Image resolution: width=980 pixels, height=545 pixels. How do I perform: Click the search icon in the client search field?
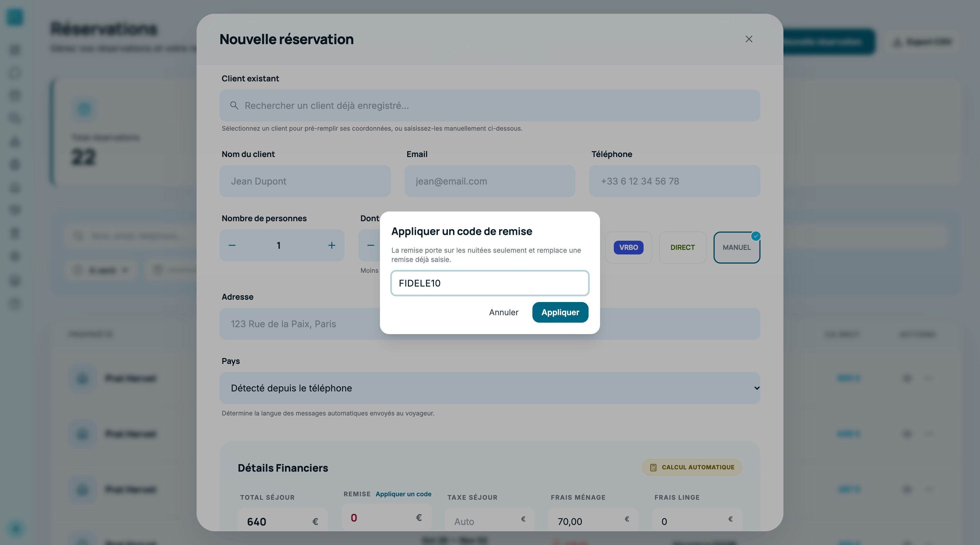[x=234, y=105]
